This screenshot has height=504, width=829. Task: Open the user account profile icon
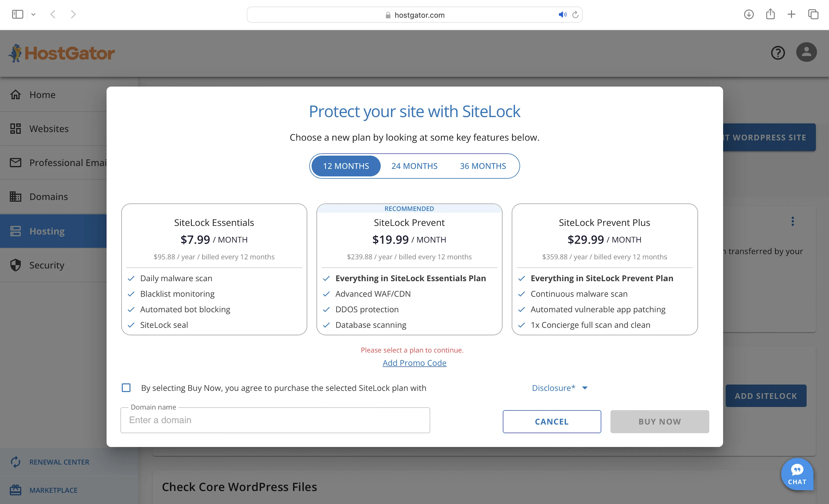[806, 52]
